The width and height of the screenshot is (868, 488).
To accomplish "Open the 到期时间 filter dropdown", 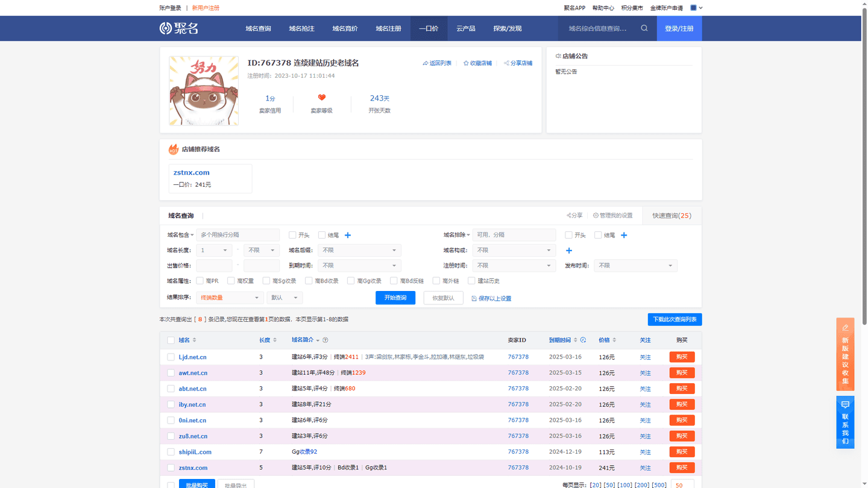I will [x=359, y=266].
